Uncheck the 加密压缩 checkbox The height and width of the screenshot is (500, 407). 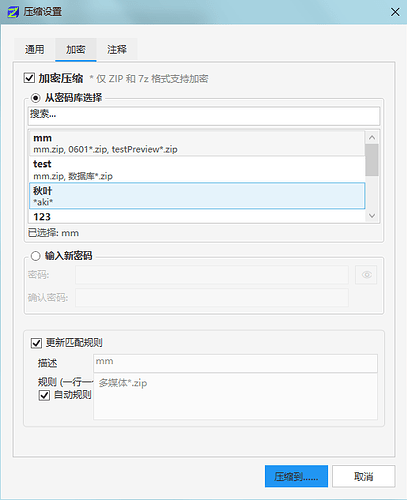[29, 78]
